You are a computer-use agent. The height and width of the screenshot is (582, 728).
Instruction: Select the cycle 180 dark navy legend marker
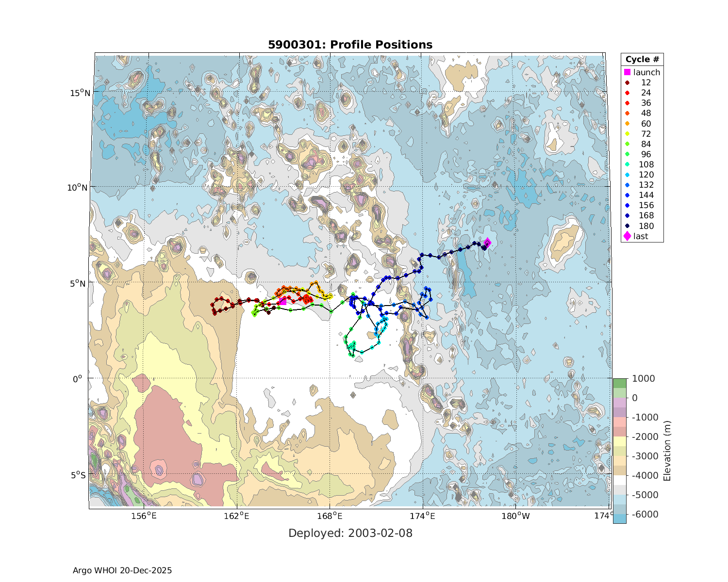tap(627, 226)
